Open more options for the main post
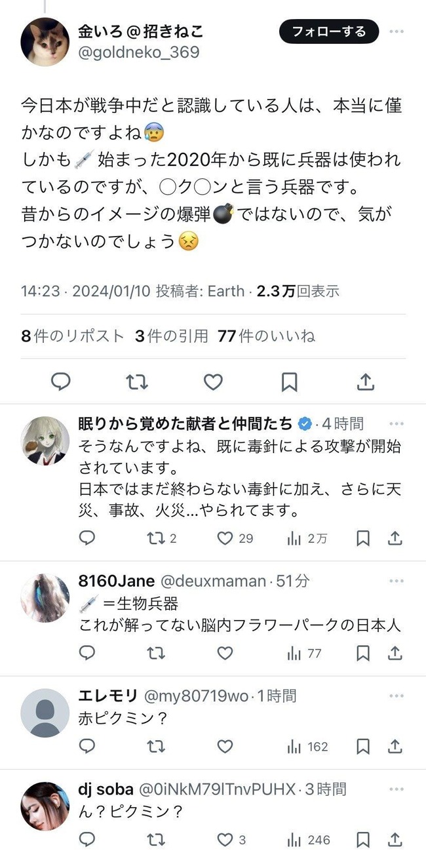The image size is (426, 868). coord(397,31)
